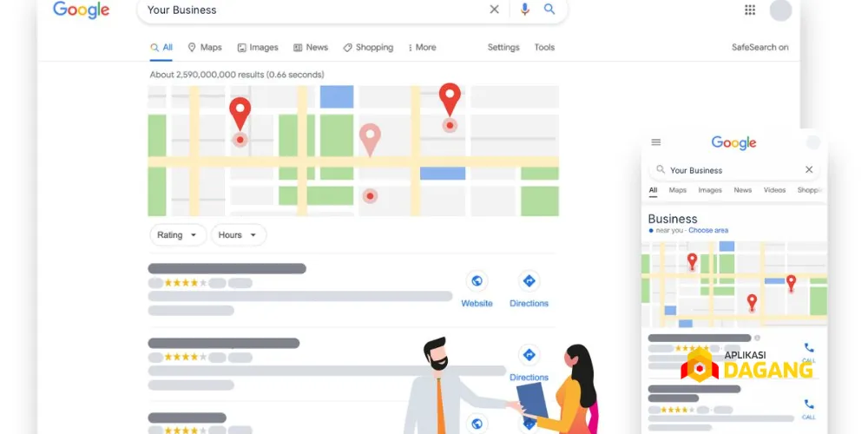Screen dimensions: 868x434
Task: Click the Google logo on desktop page
Action: click(82, 10)
